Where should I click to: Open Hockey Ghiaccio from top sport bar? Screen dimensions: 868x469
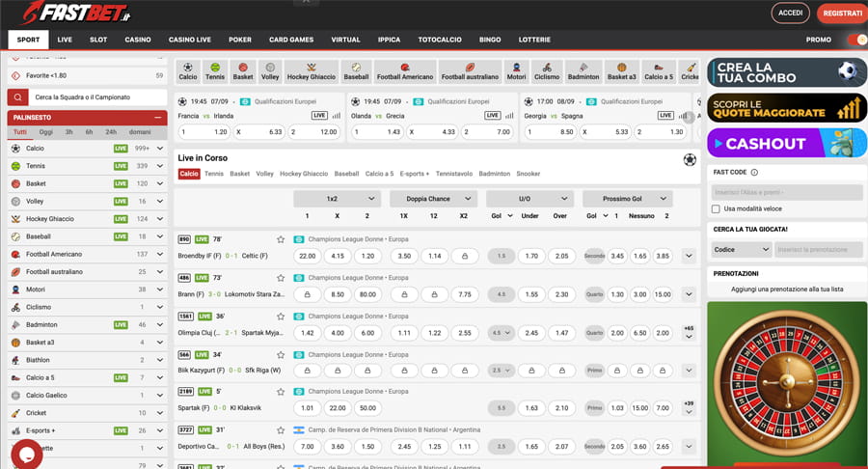[312, 72]
